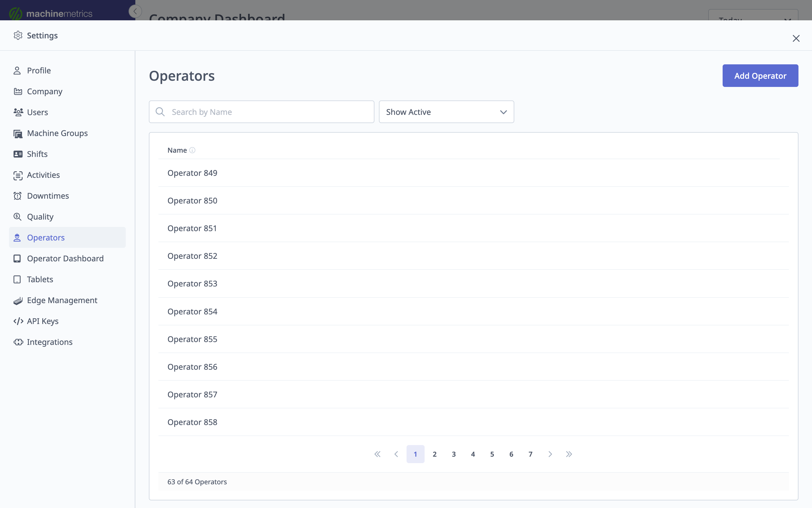The image size is (812, 508).
Task: Sort by the Name column header
Action: (x=177, y=150)
